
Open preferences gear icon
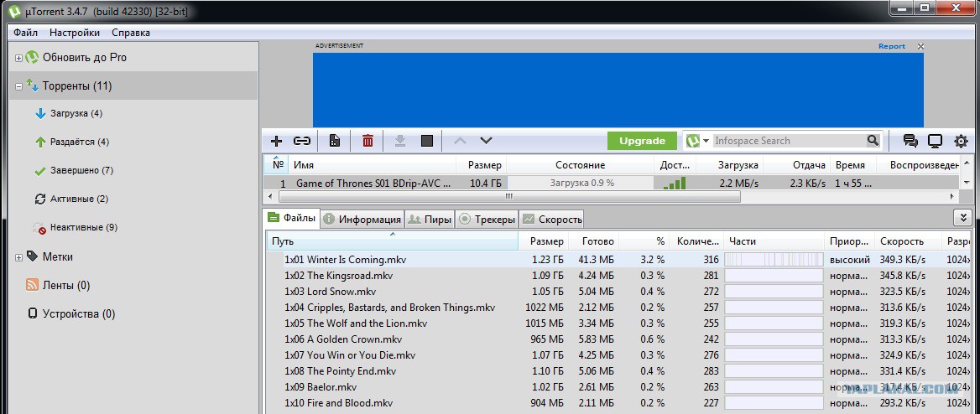961,141
